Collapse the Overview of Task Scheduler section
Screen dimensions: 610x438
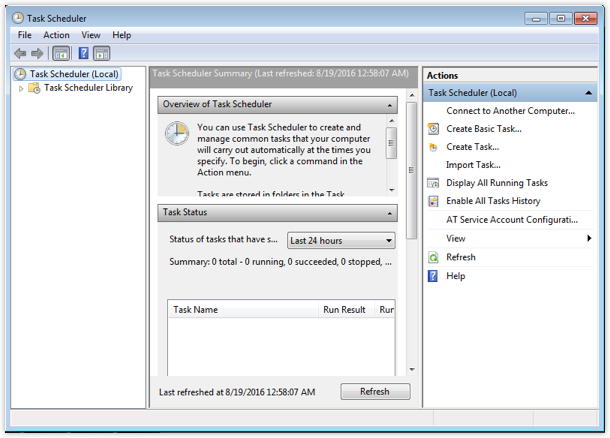coord(390,105)
